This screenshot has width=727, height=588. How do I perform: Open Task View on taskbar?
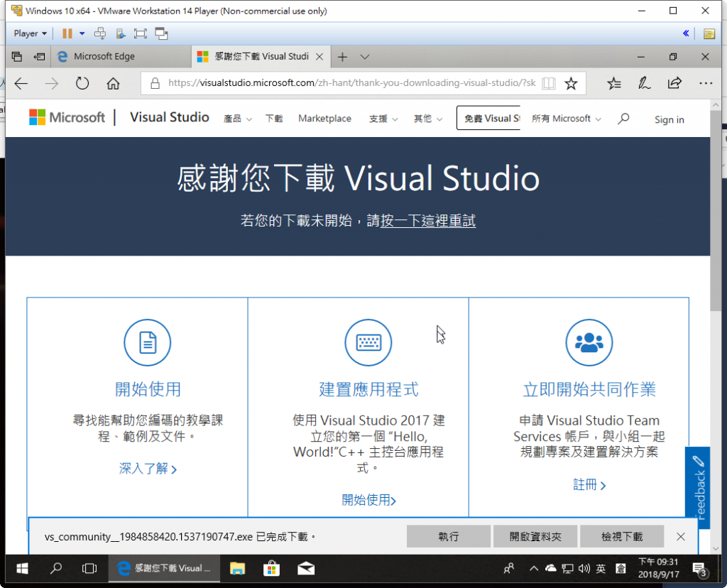pyautogui.click(x=89, y=569)
